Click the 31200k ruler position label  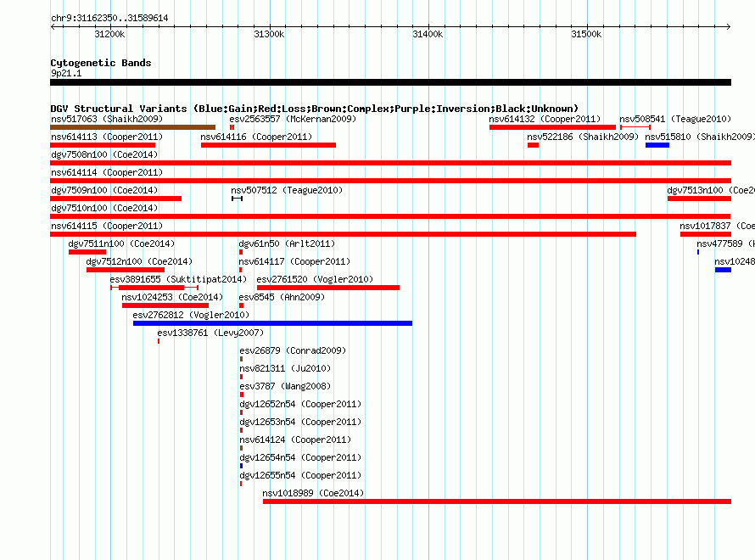click(x=109, y=34)
